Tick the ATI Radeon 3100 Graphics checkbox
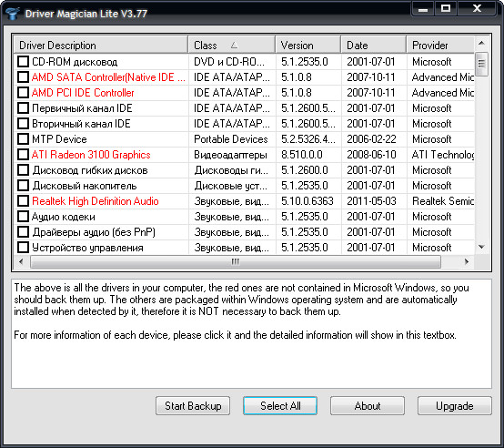 [23, 155]
